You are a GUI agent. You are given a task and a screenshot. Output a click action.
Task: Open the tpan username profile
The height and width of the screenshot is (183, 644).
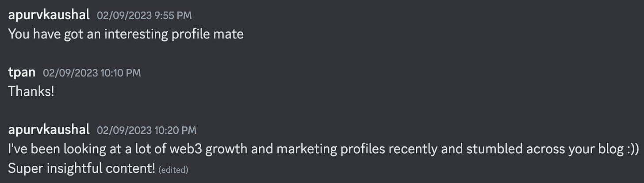22,73
